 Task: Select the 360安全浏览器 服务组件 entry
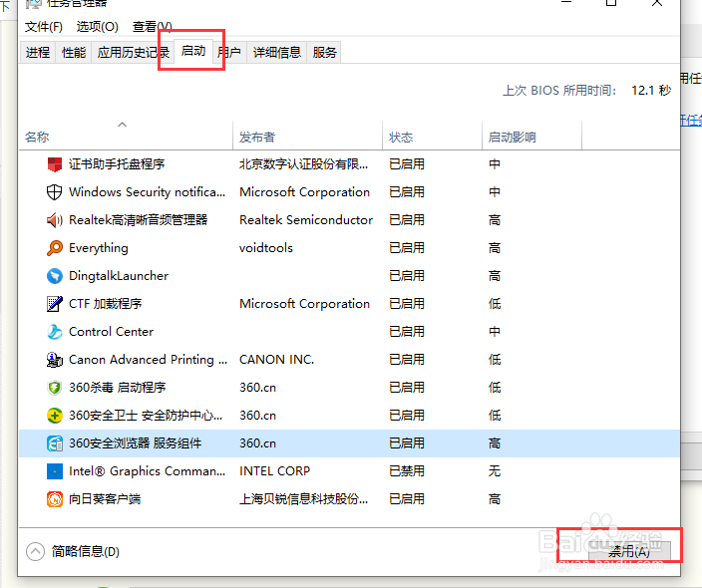pyautogui.click(x=136, y=443)
